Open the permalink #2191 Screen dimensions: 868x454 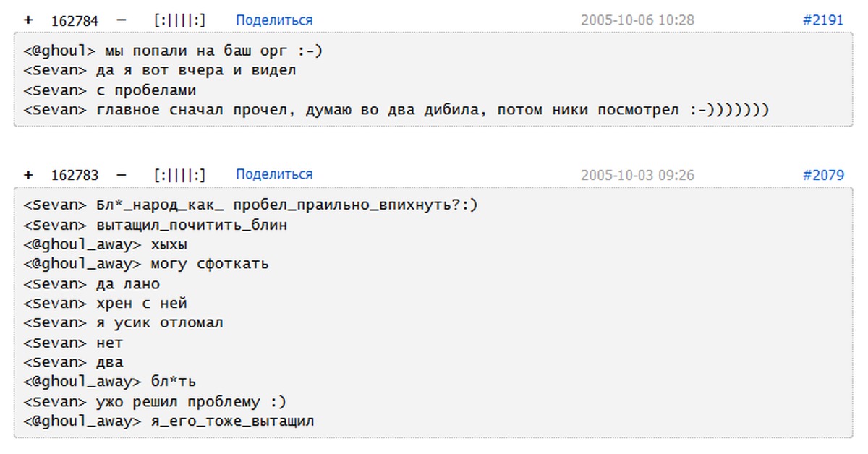pyautogui.click(x=823, y=20)
